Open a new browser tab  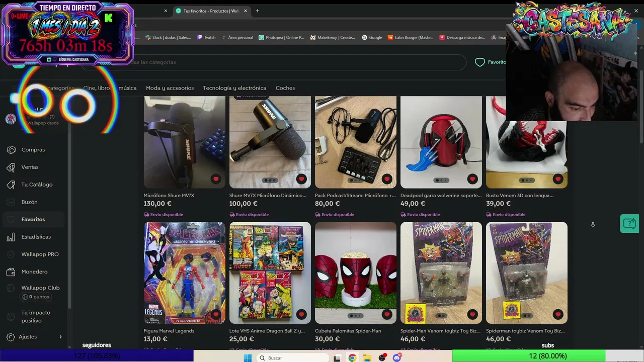point(258,11)
